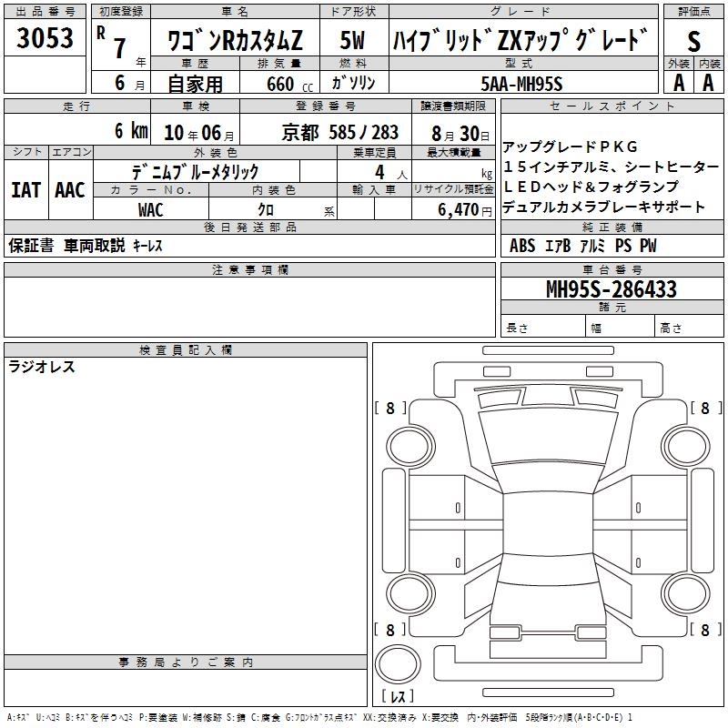The height and width of the screenshot is (728, 728).
Task: Select the デニムブルーメタリック exterior color field
Action: pos(194,172)
